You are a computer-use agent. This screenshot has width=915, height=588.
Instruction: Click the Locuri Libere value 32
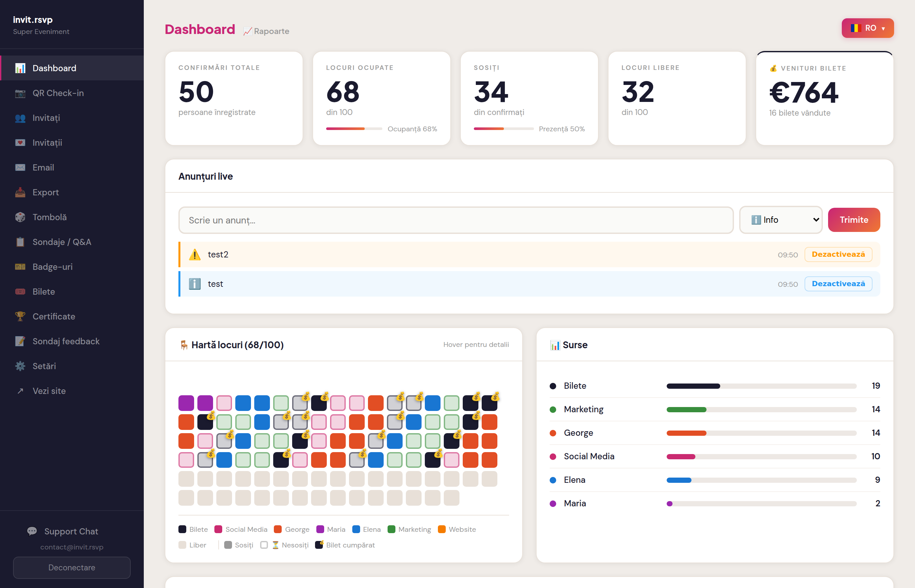pyautogui.click(x=638, y=92)
